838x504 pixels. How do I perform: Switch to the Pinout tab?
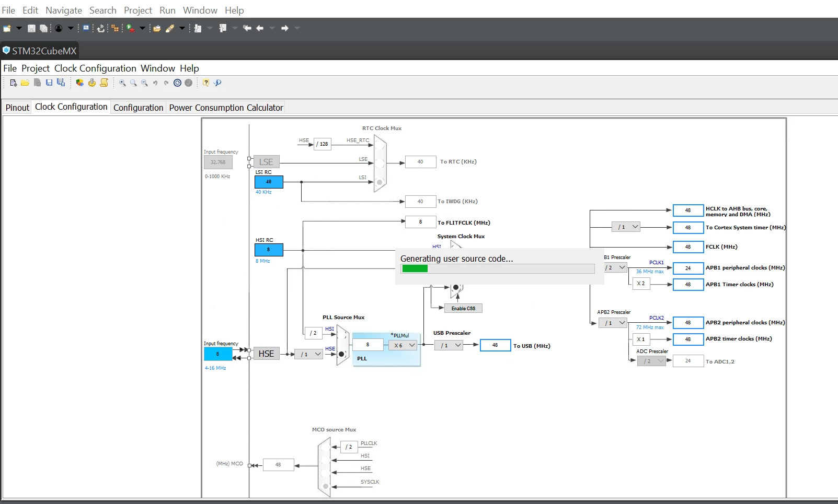point(17,108)
